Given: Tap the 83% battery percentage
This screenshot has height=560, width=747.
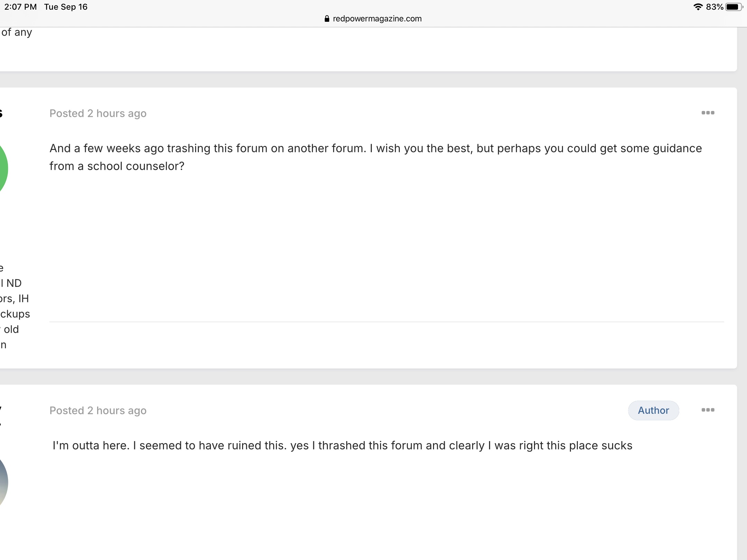Looking at the screenshot, I should (714, 7).
